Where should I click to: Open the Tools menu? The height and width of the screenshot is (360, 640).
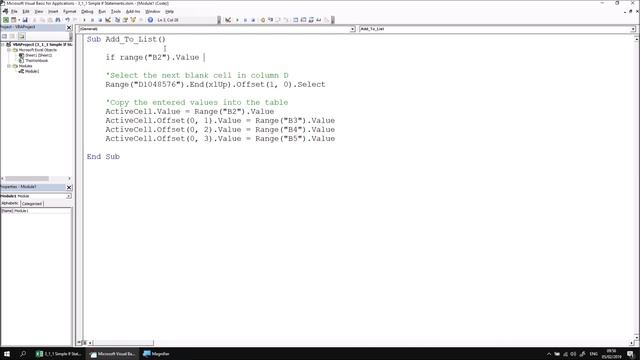116,11
